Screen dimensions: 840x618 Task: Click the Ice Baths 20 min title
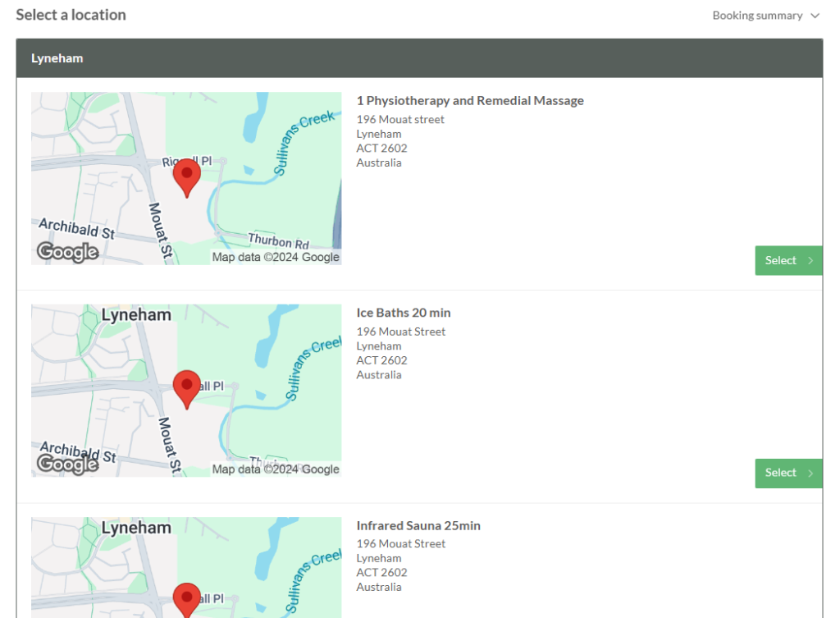pos(404,313)
